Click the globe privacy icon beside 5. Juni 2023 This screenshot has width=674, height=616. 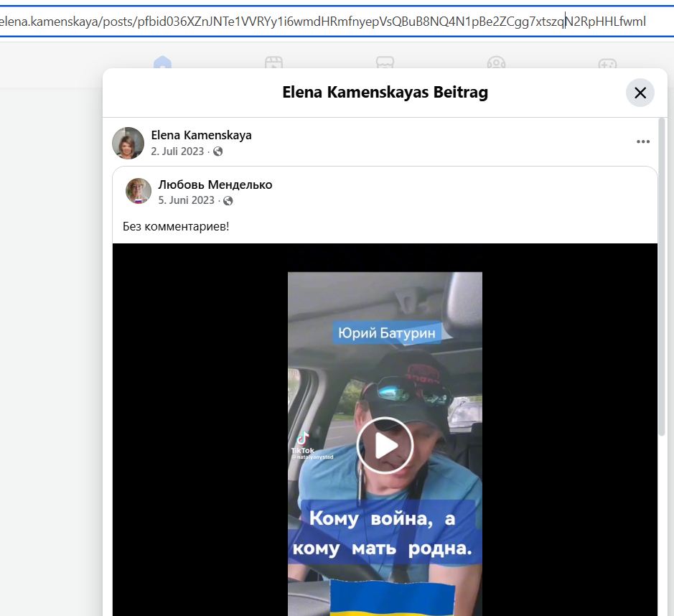[x=228, y=201]
